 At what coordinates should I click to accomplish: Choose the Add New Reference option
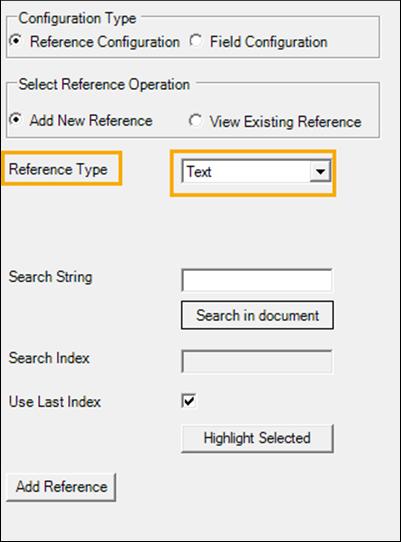click(x=16, y=120)
